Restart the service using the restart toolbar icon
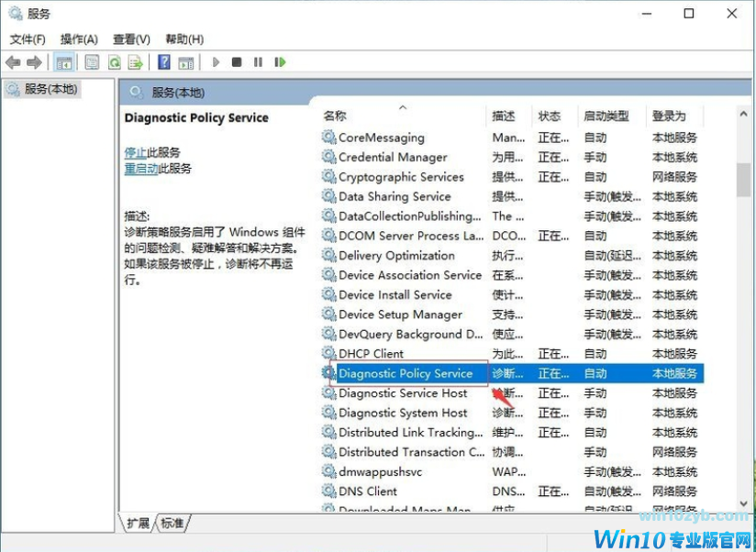 [280, 62]
